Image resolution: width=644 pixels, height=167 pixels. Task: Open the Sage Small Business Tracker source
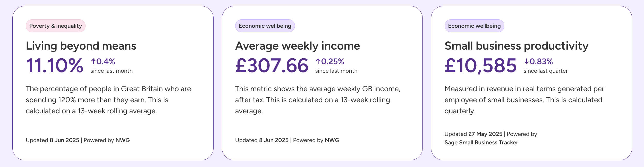pos(481,143)
